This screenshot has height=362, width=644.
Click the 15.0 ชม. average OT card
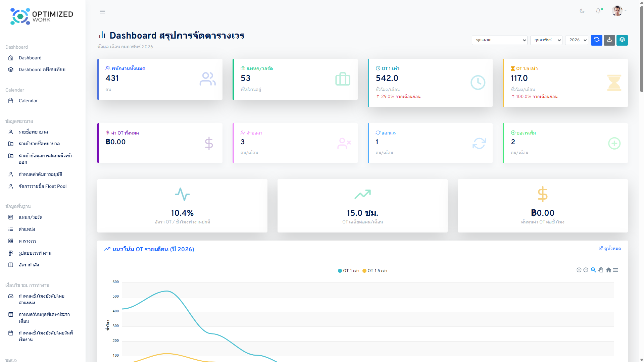point(362,206)
